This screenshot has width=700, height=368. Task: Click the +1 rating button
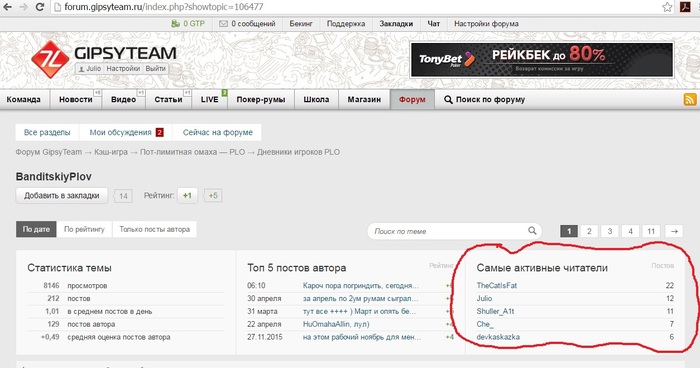[187, 196]
